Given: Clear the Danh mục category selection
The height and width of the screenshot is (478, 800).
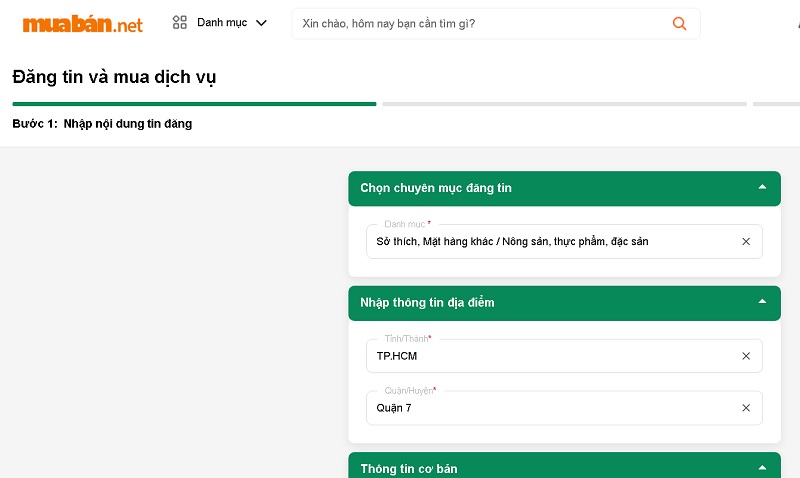Looking at the screenshot, I should point(746,241).
